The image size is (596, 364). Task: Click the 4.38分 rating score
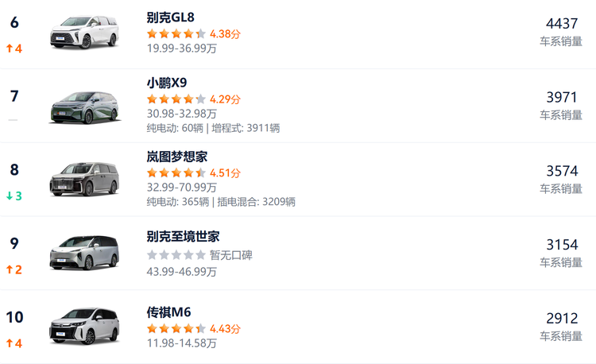tap(225, 33)
